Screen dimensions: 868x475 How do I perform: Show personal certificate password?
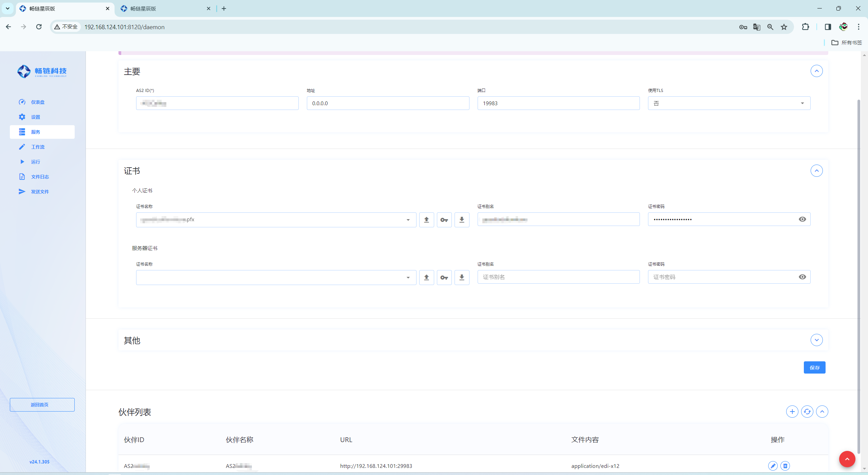click(802, 219)
